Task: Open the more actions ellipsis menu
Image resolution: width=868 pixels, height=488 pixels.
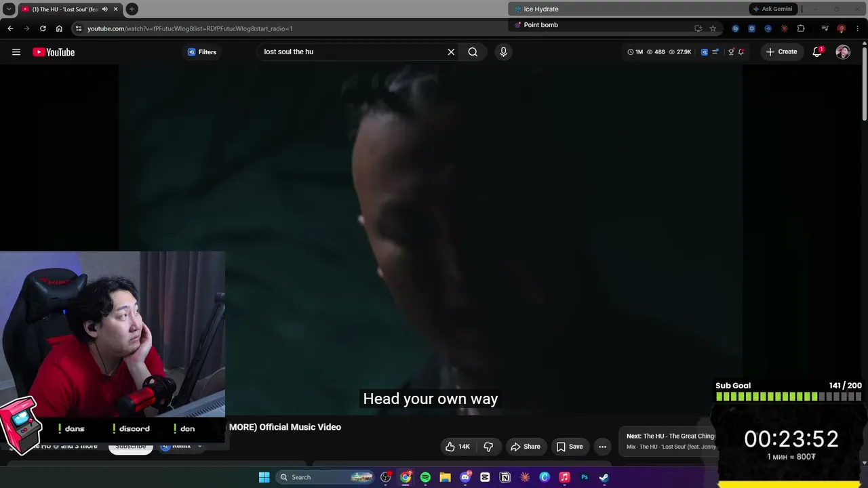Action: 602,447
